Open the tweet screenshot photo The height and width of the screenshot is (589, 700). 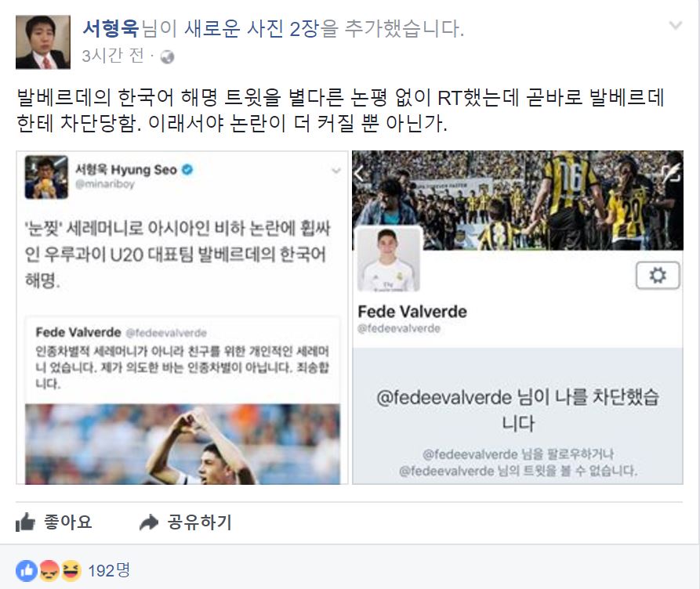(x=182, y=317)
